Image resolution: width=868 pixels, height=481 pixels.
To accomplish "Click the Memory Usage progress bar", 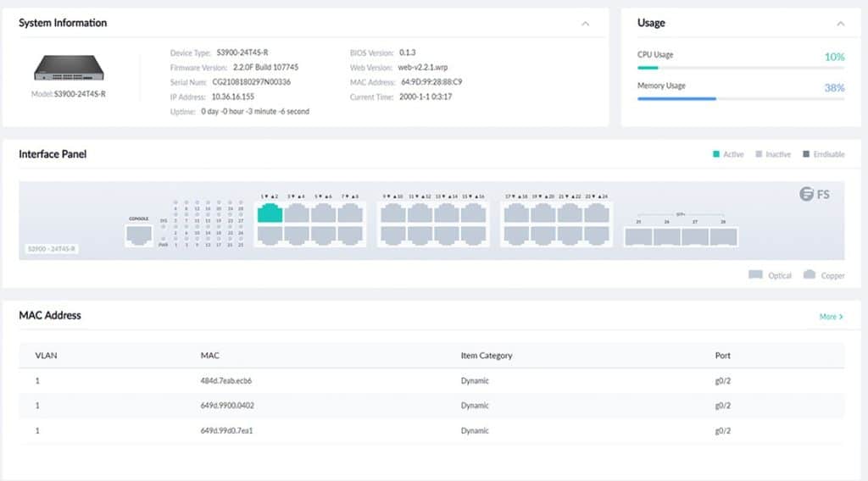I will coord(728,98).
